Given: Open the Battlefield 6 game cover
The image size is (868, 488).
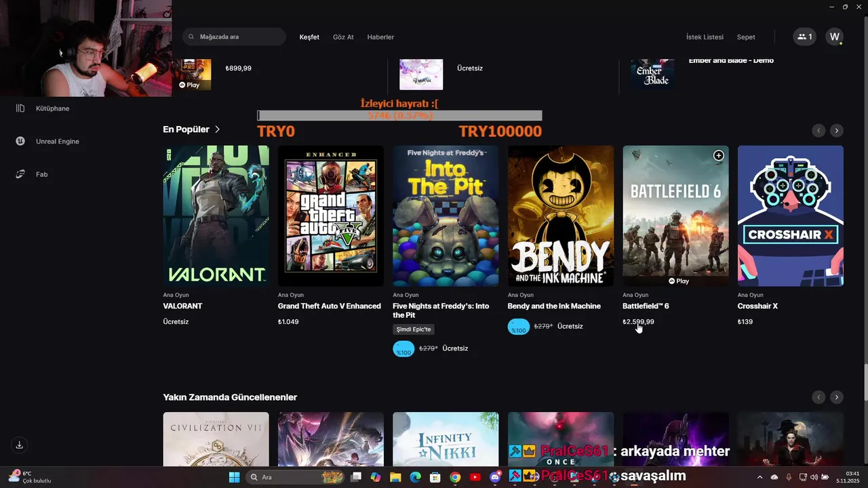Looking at the screenshot, I should (675, 216).
